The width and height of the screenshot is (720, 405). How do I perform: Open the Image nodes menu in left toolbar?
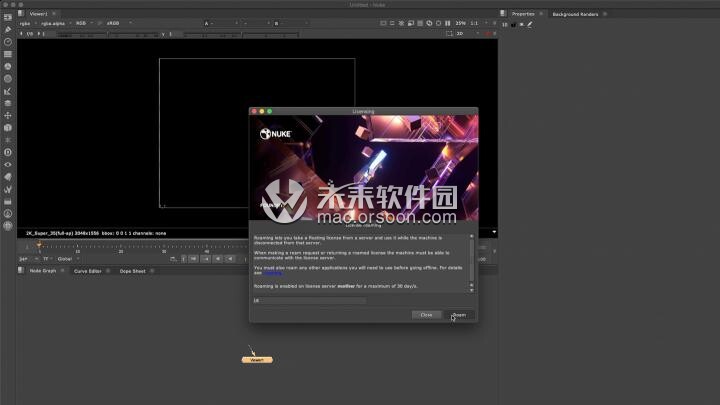click(8, 17)
